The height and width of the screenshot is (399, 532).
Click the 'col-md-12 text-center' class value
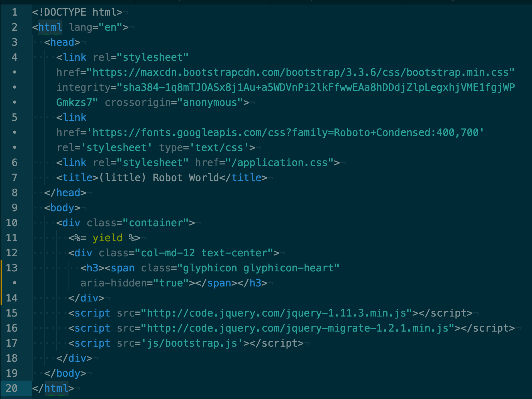(x=204, y=253)
